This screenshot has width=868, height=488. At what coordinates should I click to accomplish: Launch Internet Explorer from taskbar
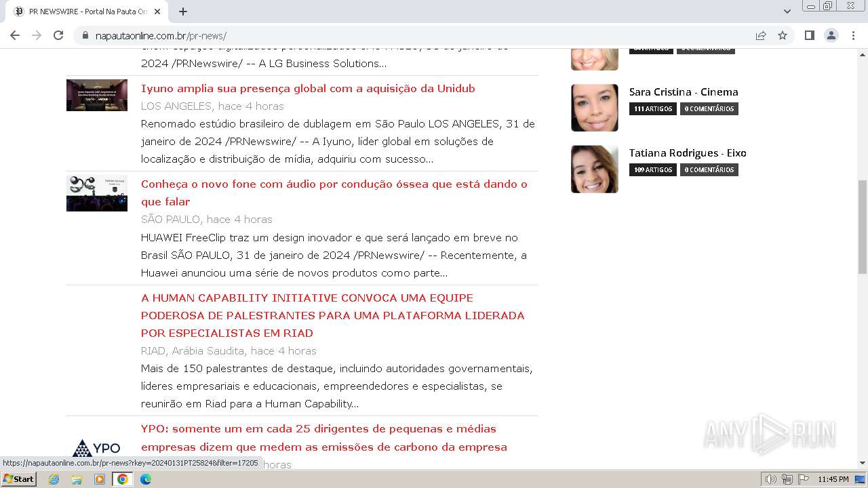point(54,479)
